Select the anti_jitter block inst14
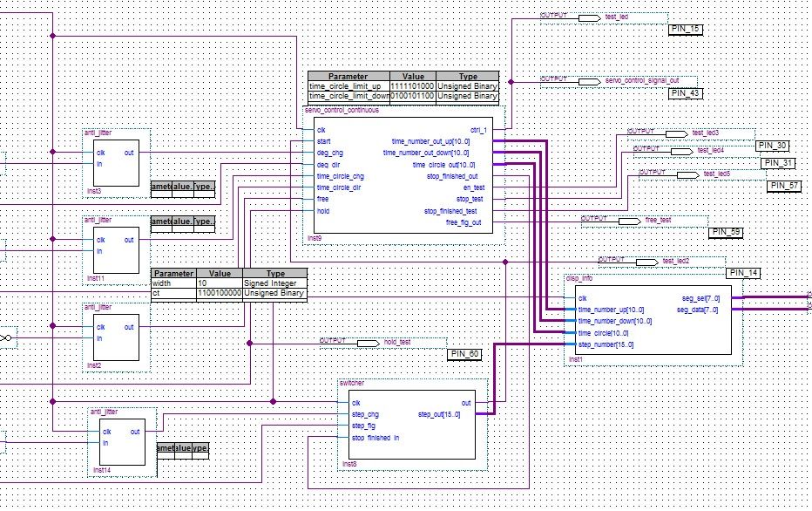 click(122, 442)
